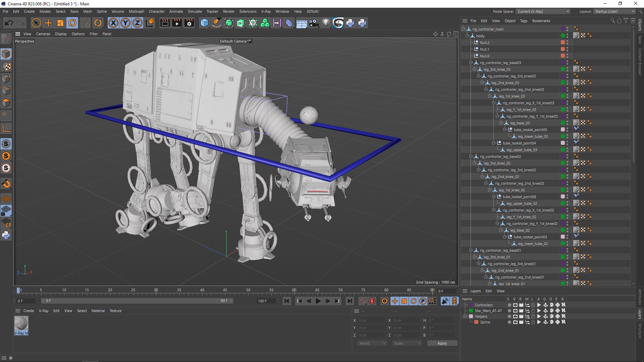Image resolution: width=644 pixels, height=362 pixels.
Task: Click the X position input field
Action: click(x=372, y=320)
